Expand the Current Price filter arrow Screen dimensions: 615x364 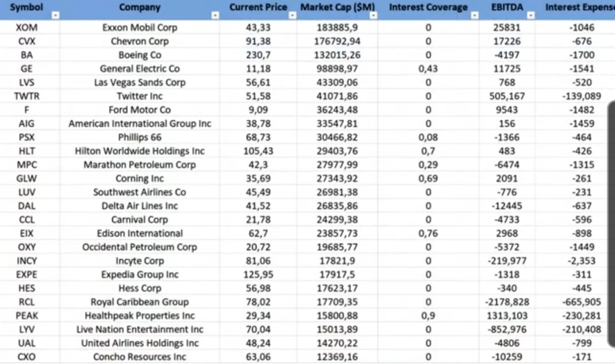pos(292,16)
